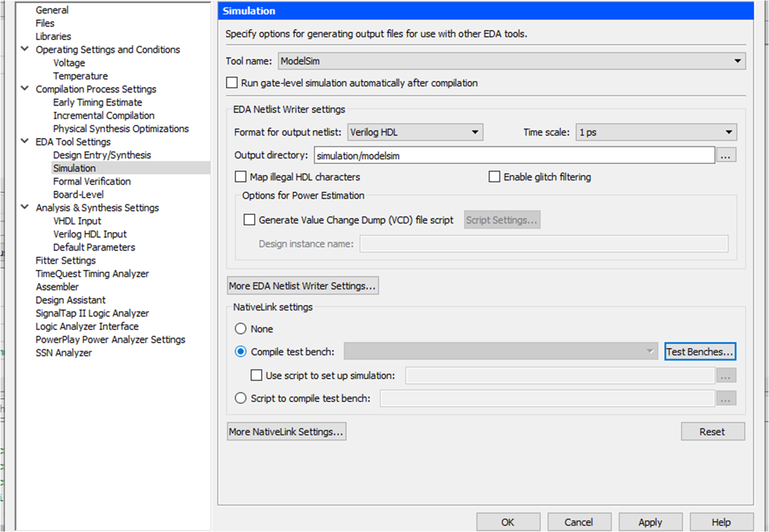Click More EDA Netlist Writer Settings
Image resolution: width=769 pixels, height=532 pixels.
click(x=302, y=286)
